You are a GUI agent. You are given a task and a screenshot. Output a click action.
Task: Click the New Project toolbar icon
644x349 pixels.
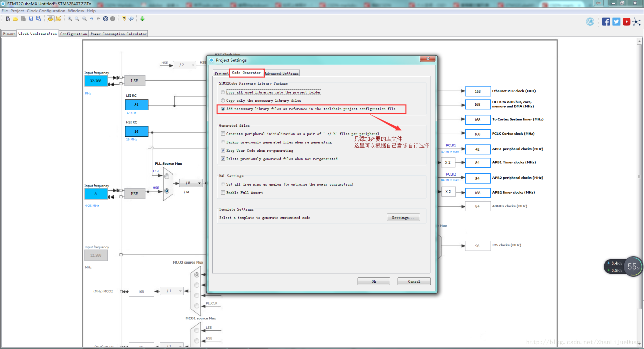pyautogui.click(x=8, y=19)
